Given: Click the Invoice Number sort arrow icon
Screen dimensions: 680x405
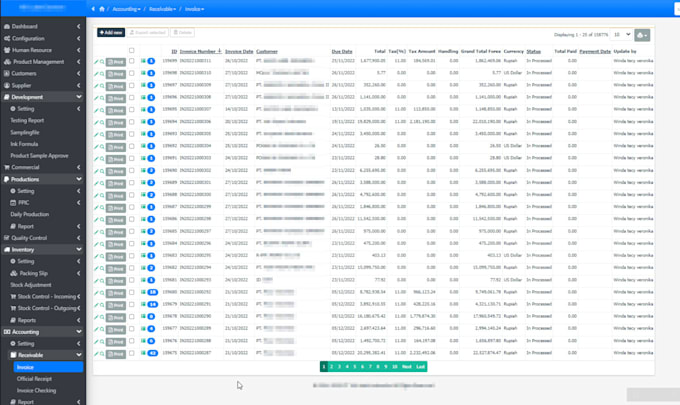Looking at the screenshot, I should pyautogui.click(x=219, y=51).
